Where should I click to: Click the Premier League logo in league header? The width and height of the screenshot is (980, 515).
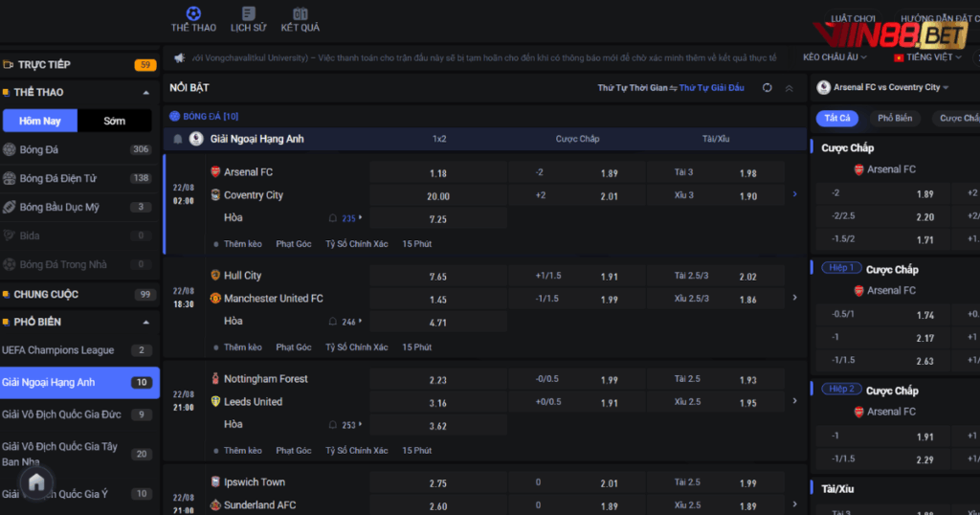click(x=196, y=139)
